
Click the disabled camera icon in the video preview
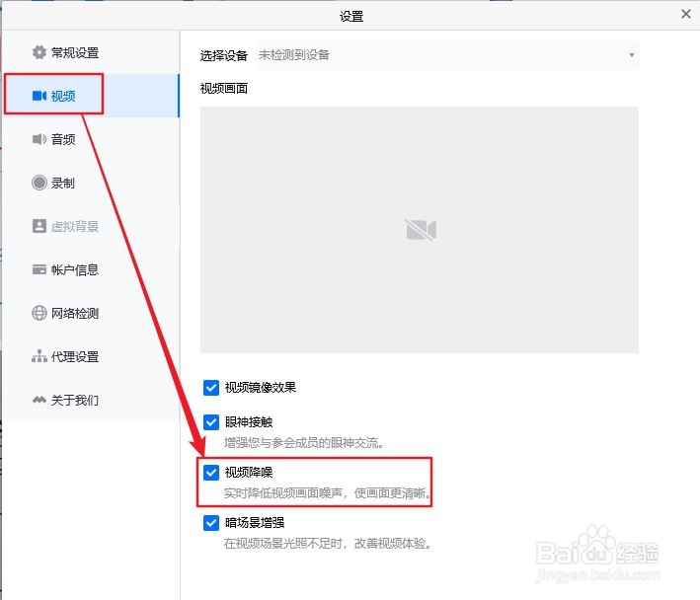pos(421,230)
